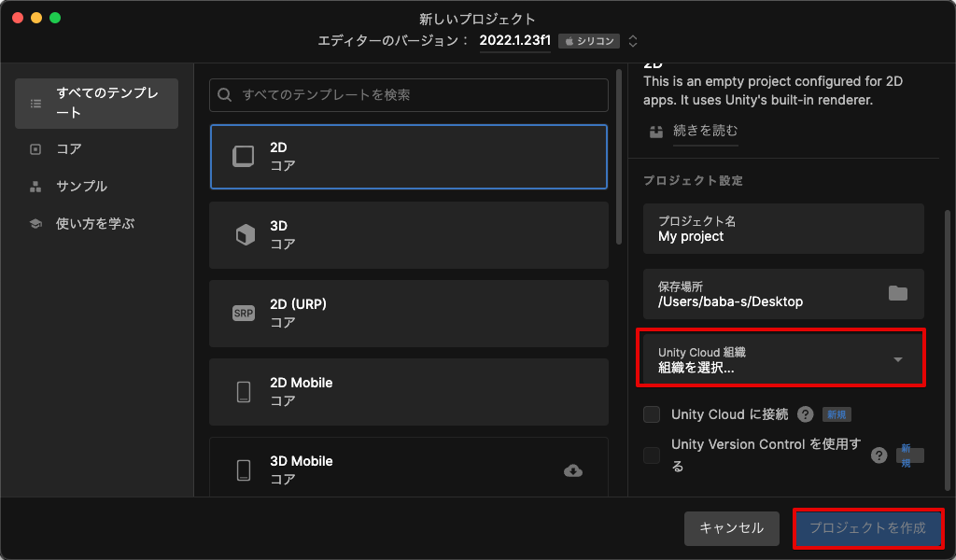Click 新規 badge beside Unity Cloud に接続

pos(836,414)
